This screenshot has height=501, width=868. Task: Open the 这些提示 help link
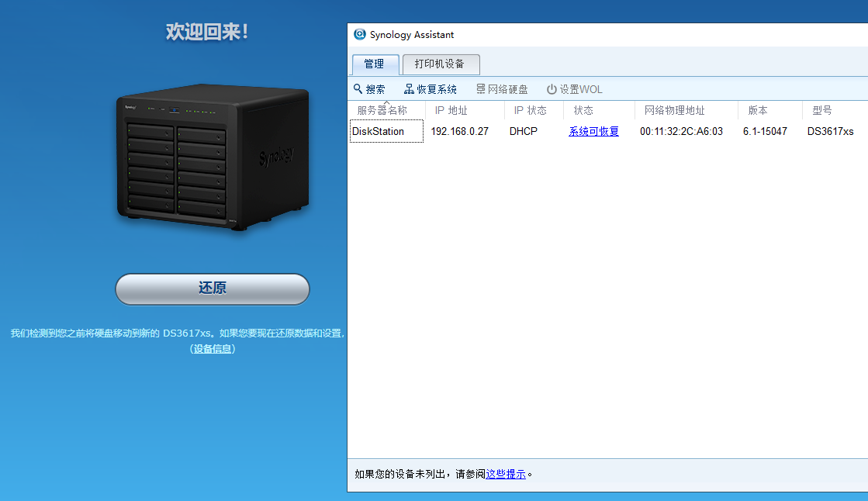point(506,474)
